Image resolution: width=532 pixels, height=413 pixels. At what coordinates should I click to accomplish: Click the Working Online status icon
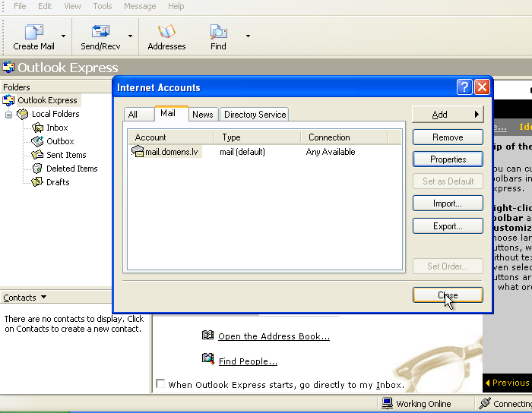[387, 403]
